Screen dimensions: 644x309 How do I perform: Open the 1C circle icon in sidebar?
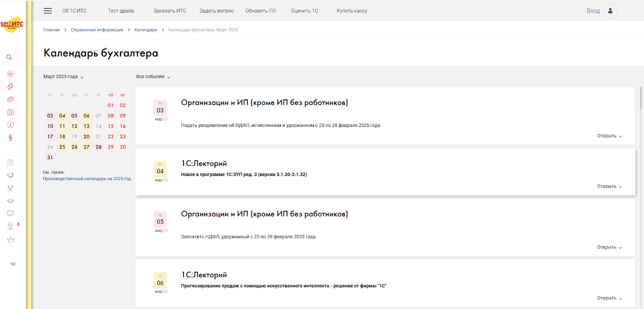[x=10, y=74]
